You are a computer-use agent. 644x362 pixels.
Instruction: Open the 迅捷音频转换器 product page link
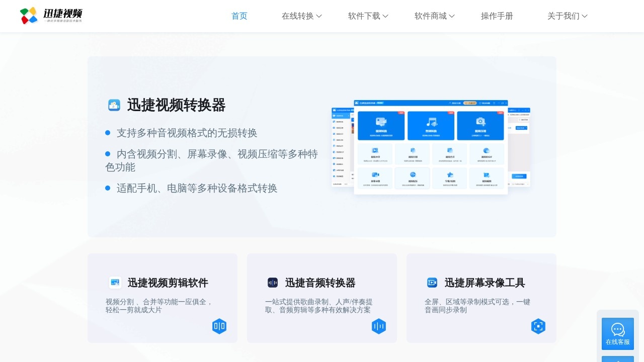(321, 283)
